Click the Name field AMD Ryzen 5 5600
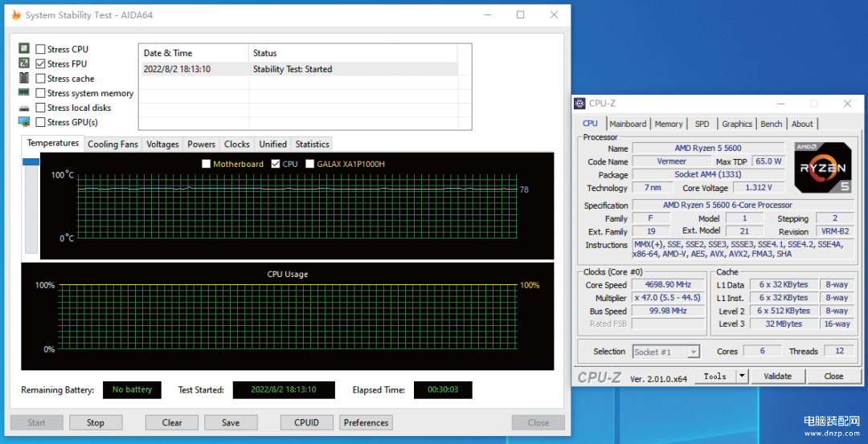 [708, 149]
